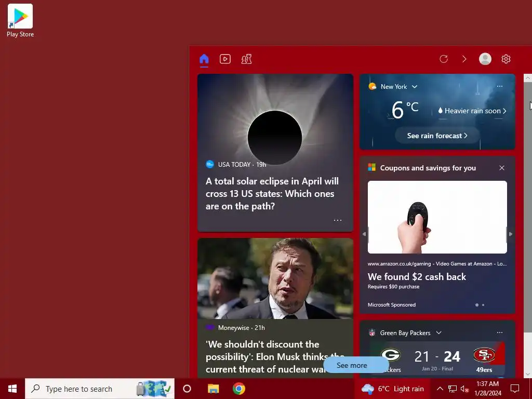Click the 49ers team logo
This screenshot has height=399, width=532.
(484, 355)
